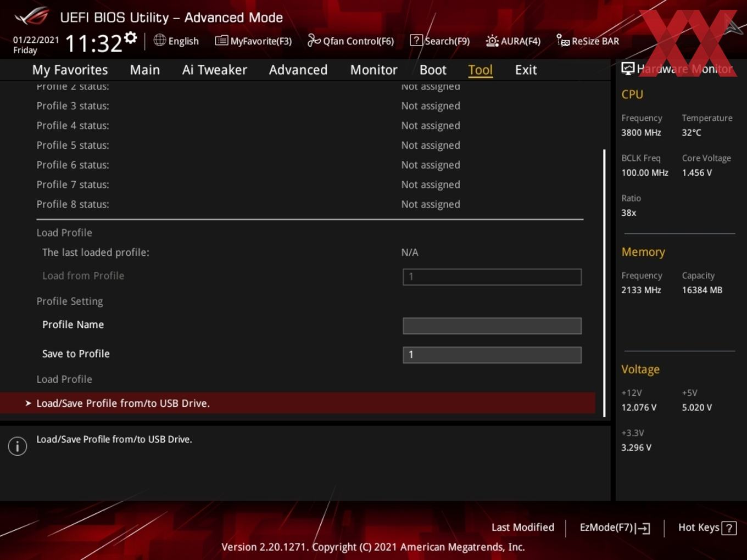Viewport: 747px width, 560px height.
Task: Open the Advanced tab
Action: click(x=298, y=70)
